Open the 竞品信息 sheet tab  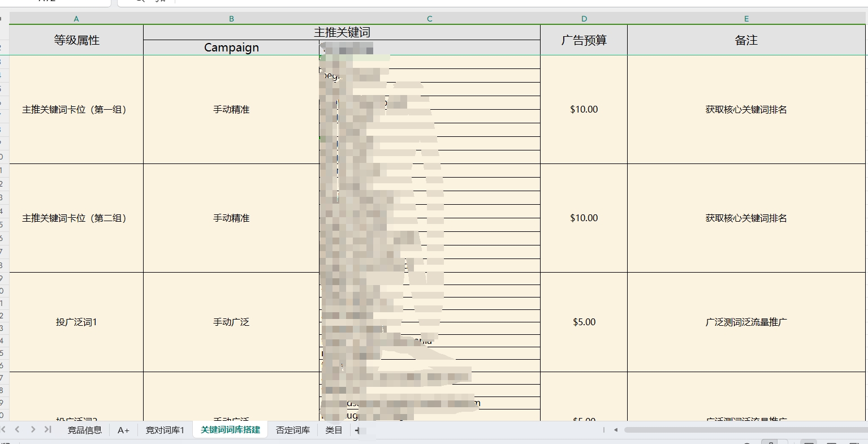coord(85,430)
